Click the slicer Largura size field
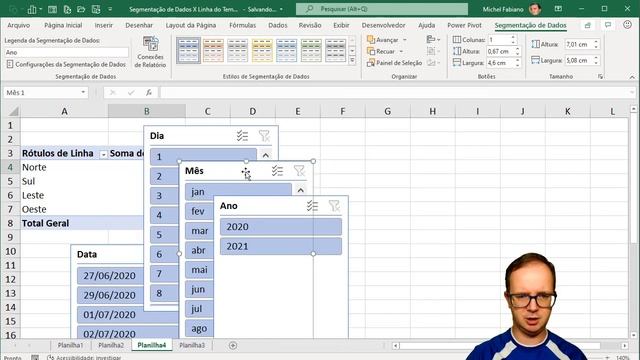Viewport: 640px width, 360px height. point(578,60)
